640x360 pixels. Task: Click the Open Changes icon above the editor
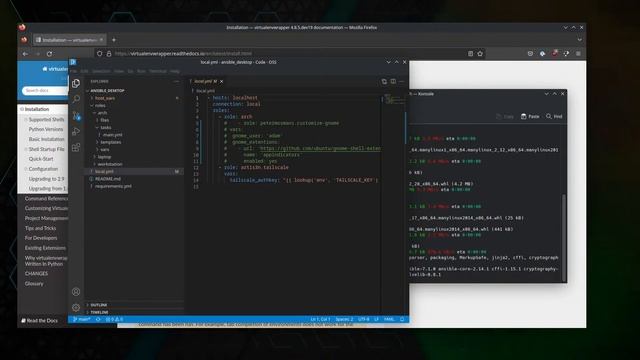[x=384, y=81]
